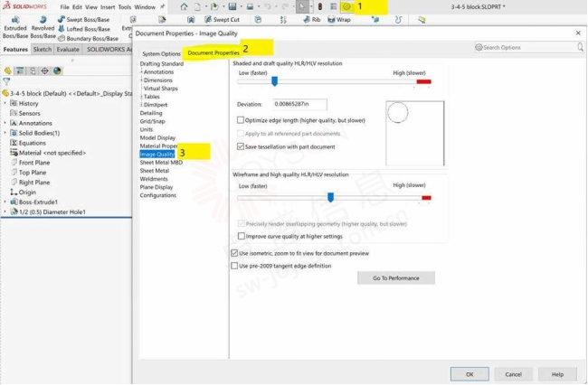The image size is (588, 385).
Task: Click the Undo arrow icon
Action: click(x=268, y=6)
